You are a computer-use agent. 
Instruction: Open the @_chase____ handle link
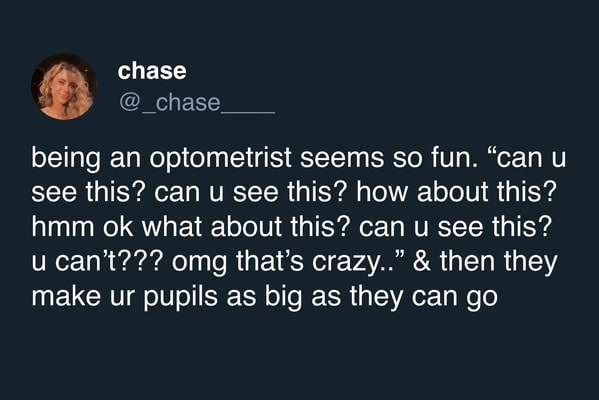coord(197,102)
